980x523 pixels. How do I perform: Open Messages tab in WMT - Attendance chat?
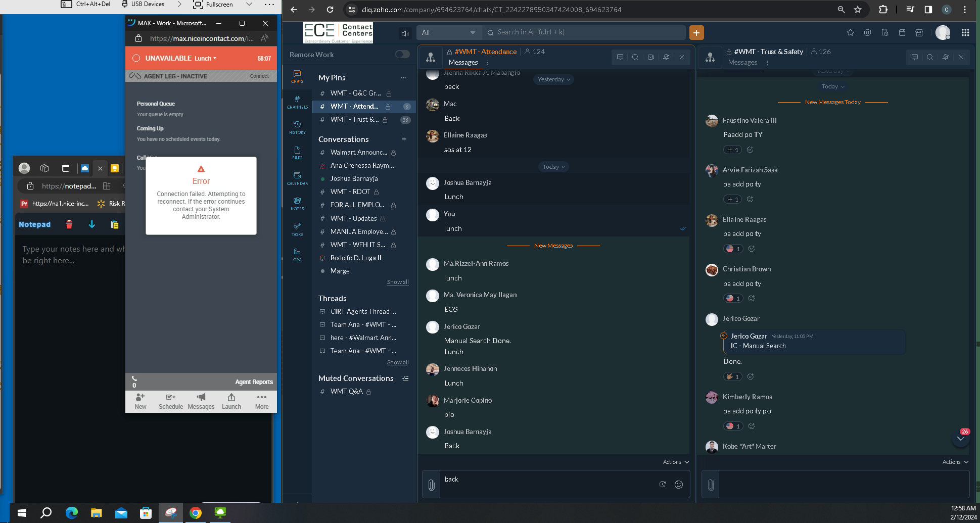463,62
